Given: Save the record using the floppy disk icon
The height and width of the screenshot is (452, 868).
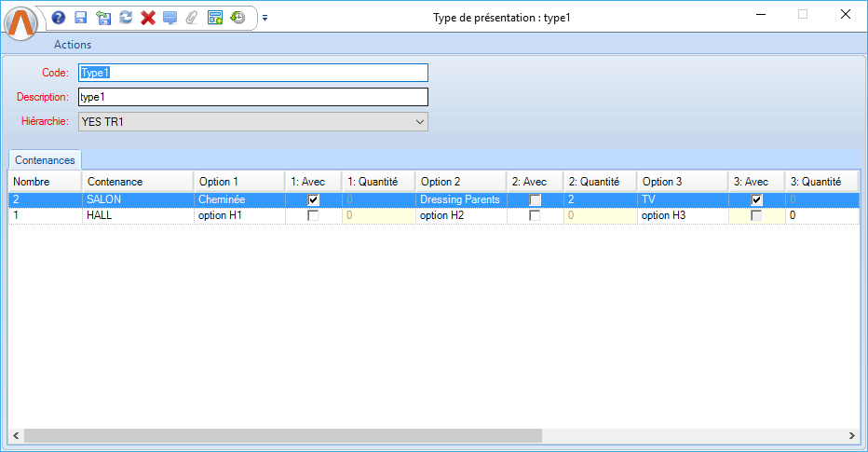Looking at the screenshot, I should tap(81, 17).
